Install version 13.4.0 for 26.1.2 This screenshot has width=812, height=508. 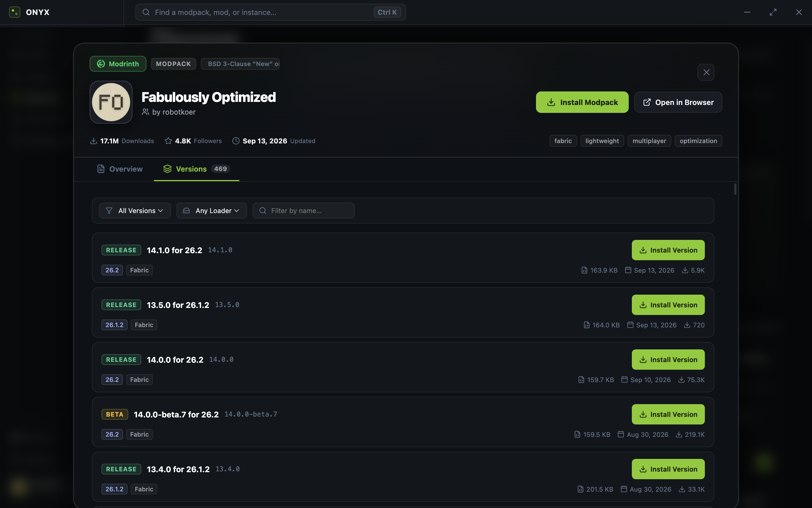coord(668,469)
